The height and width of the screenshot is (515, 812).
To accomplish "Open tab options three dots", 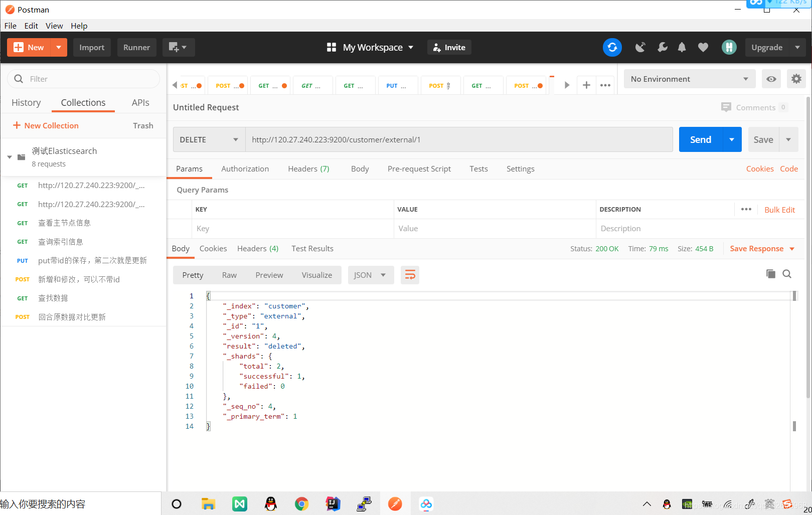I will [x=605, y=85].
